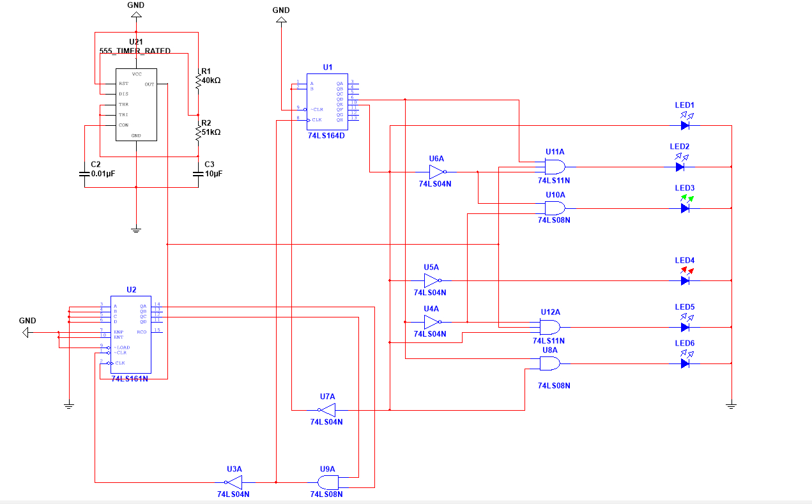Click the 74LS04N label under U4A
The width and height of the screenshot is (812, 504).
point(430,334)
